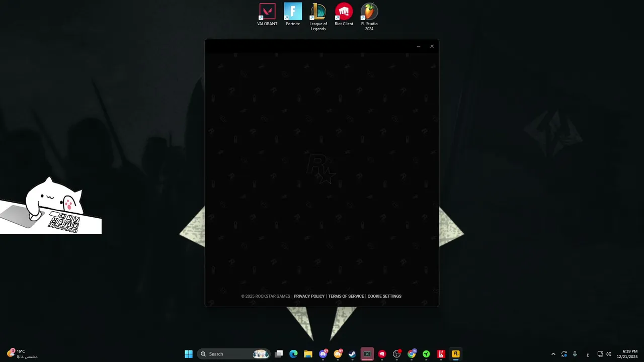Expand the hidden system tray icons
Screen dimensions: 644x362
[553, 354]
